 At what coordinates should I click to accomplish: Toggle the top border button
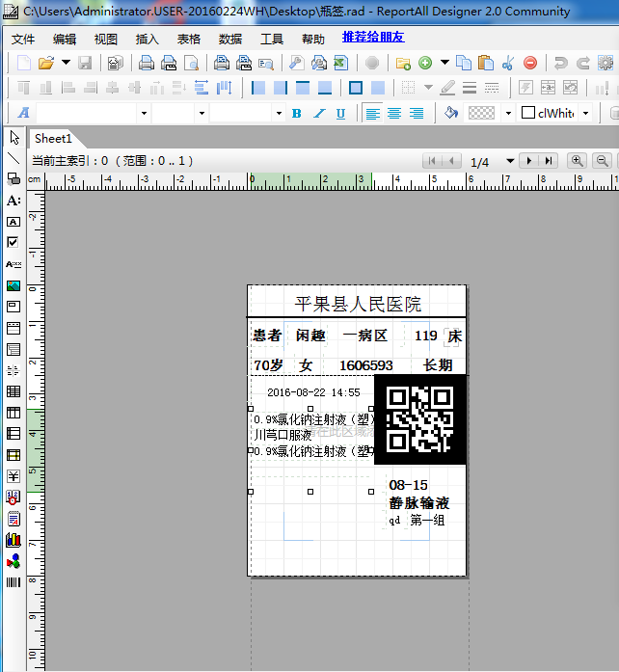pyautogui.click(x=303, y=88)
